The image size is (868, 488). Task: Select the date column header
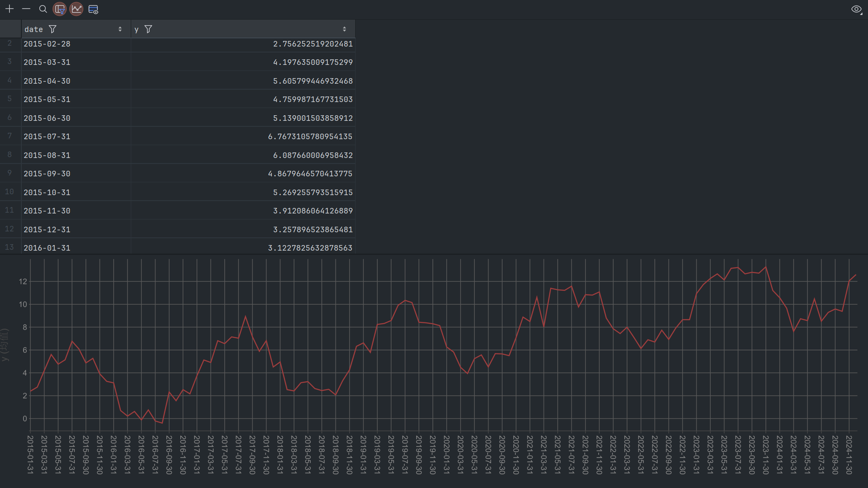[x=76, y=29]
